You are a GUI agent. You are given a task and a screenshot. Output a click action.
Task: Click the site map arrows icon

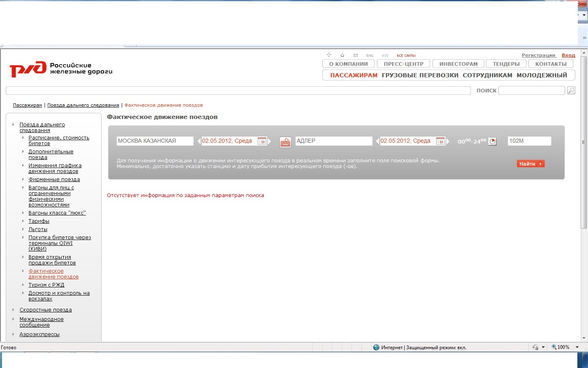(329, 55)
